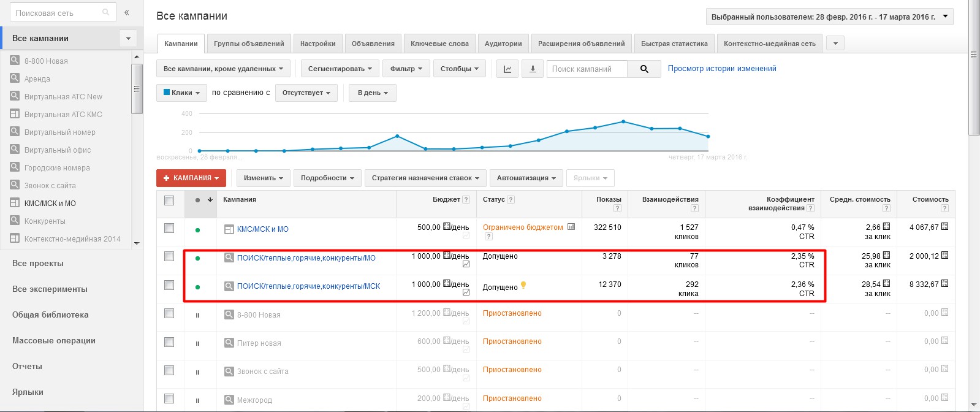The image size is (980, 412).
Task: Check the box for КМС/МСК и МО campaign
Action: click(x=169, y=228)
